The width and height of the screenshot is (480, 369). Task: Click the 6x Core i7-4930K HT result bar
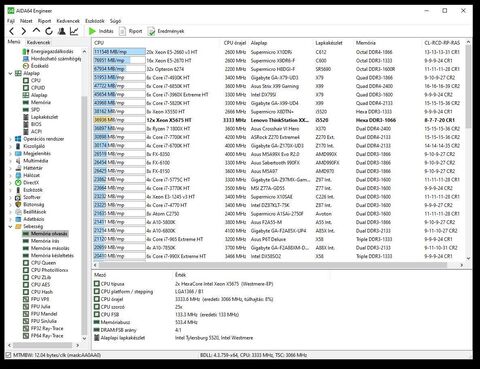coord(119,78)
